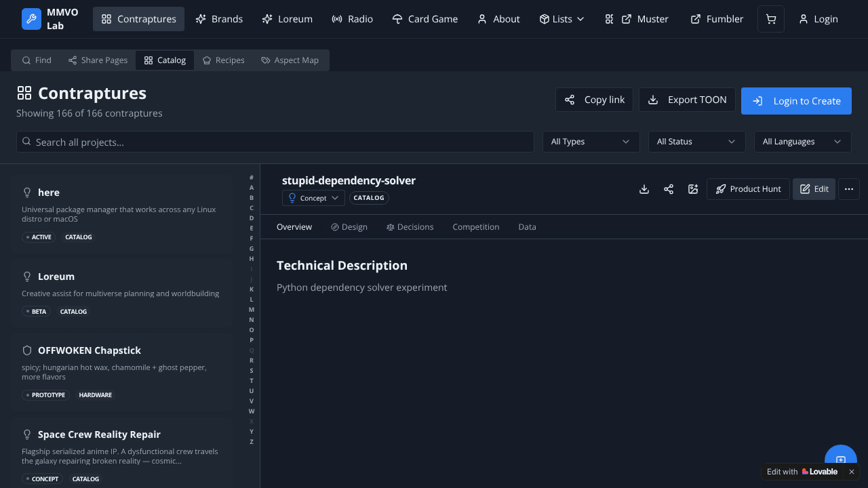Click the CATALOG badge beside Concept
Image resolution: width=868 pixels, height=488 pixels.
point(369,198)
